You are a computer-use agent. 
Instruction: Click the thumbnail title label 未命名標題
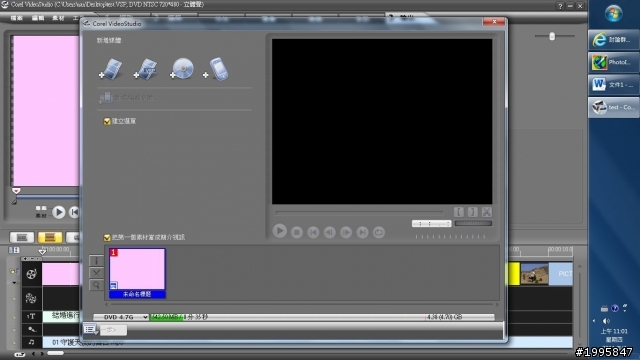coord(137,294)
